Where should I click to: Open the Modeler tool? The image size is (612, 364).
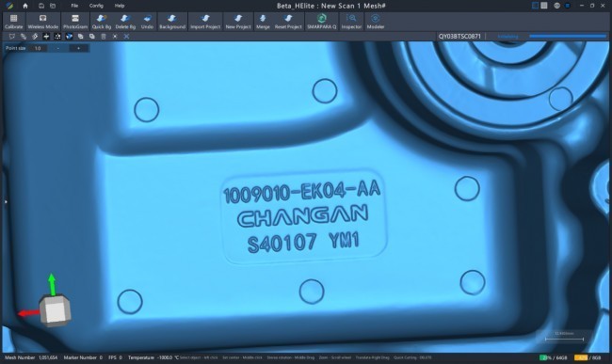(376, 22)
